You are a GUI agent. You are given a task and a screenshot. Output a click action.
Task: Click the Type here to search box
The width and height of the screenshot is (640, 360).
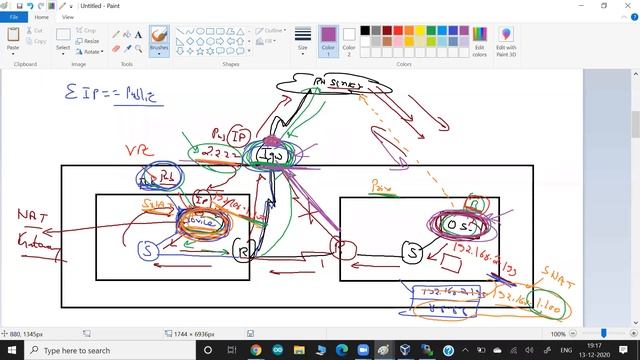click(x=109, y=350)
